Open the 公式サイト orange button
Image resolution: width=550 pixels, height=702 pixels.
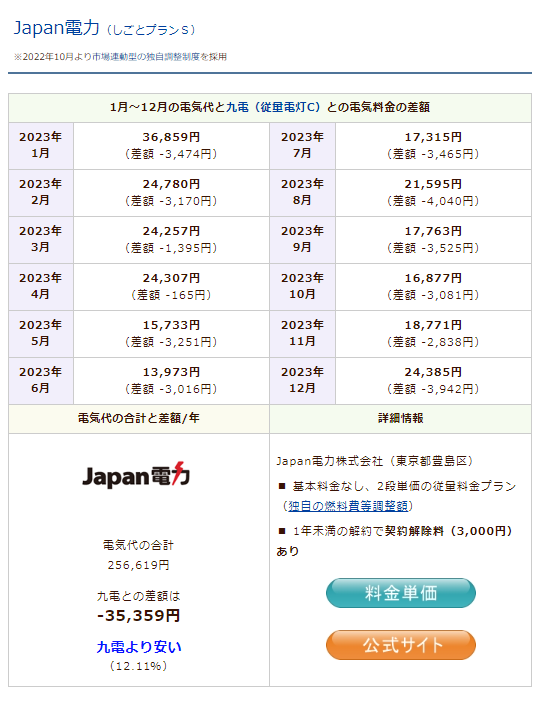pos(400,645)
